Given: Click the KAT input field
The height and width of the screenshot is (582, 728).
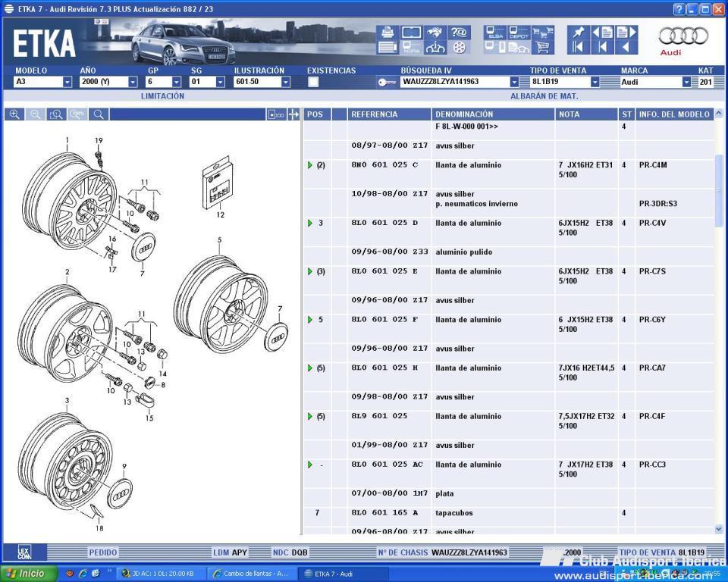Looking at the screenshot, I should [705, 82].
